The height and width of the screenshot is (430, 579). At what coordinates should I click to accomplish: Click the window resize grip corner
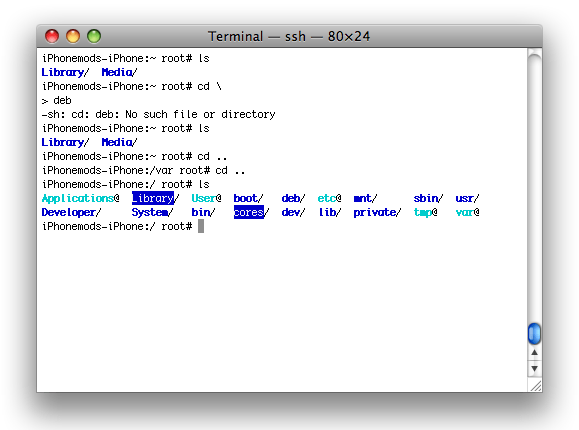(535, 386)
